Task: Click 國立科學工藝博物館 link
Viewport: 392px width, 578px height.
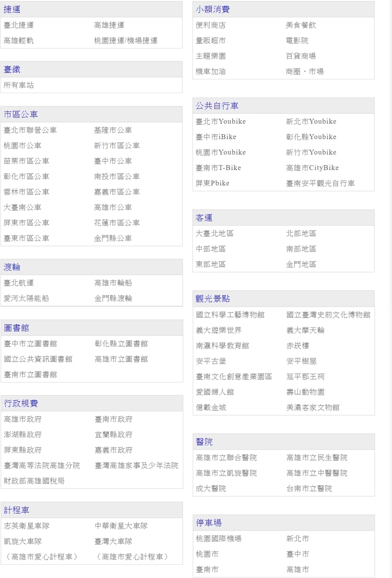Action: (230, 315)
